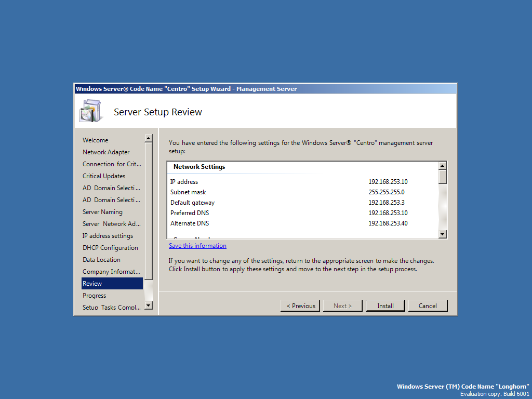Click sidebar scroll down arrow

[x=148, y=305]
